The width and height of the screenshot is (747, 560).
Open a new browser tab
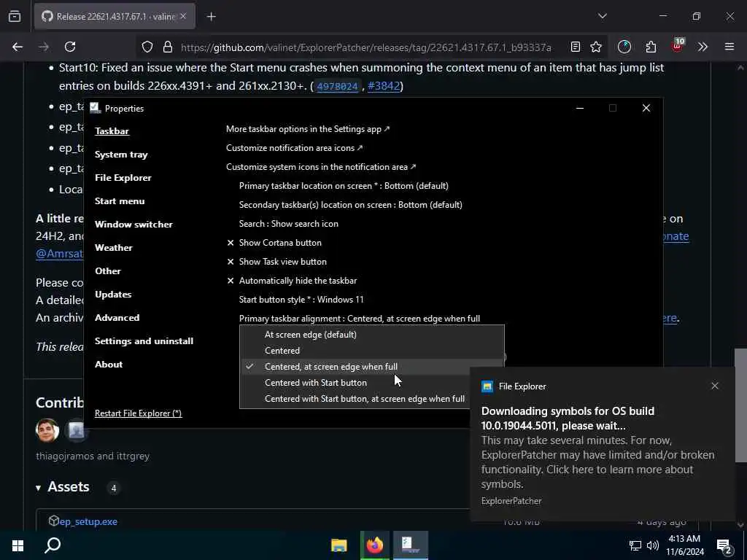[211, 17]
